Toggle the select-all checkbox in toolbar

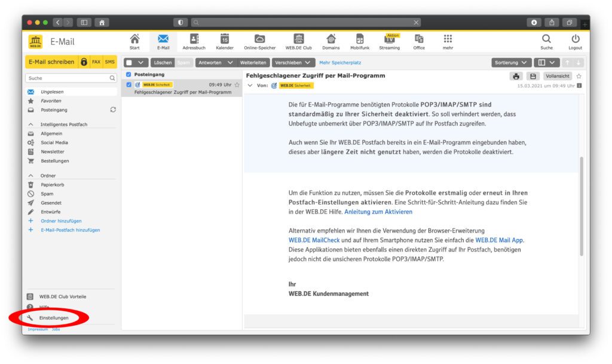point(129,62)
